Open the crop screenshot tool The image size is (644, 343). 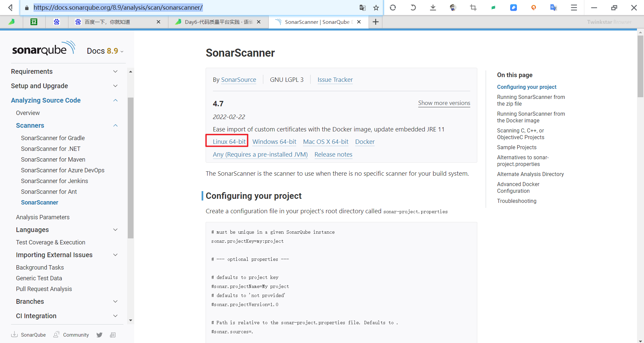(x=473, y=7)
